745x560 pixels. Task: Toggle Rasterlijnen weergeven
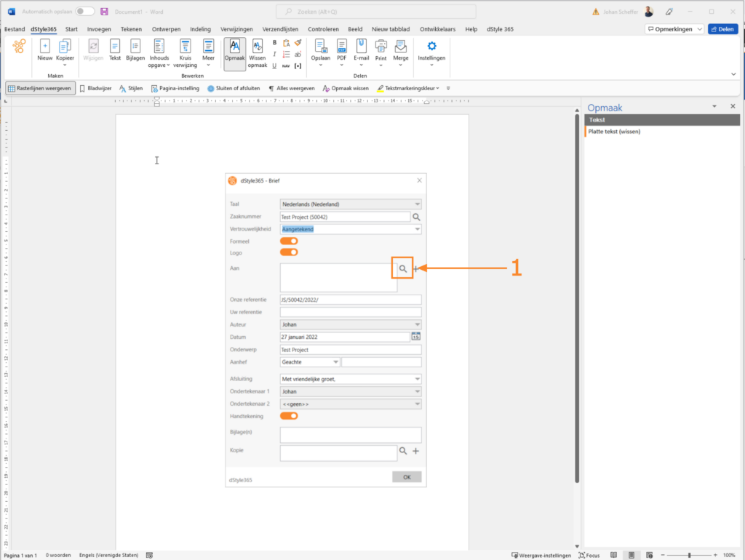point(40,88)
